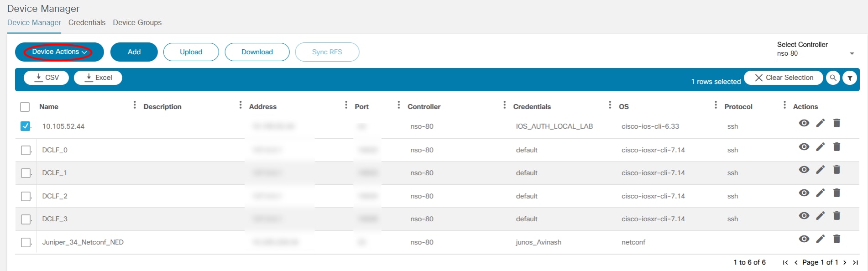Open the table filter icon
Screen dimensions: 868x271
point(850,78)
